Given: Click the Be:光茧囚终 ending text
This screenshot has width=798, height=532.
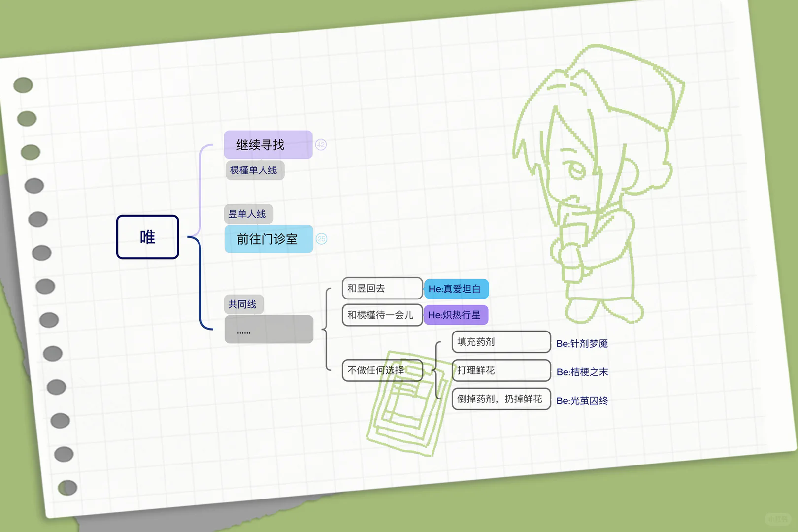Looking at the screenshot, I should 582,401.
